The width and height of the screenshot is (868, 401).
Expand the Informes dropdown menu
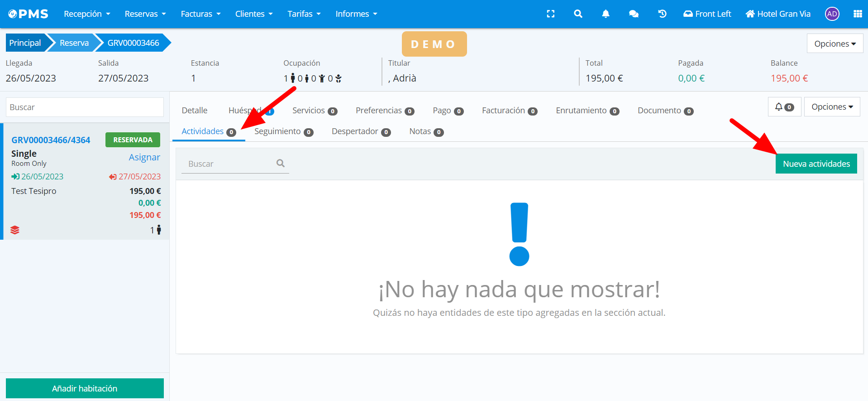[356, 14]
